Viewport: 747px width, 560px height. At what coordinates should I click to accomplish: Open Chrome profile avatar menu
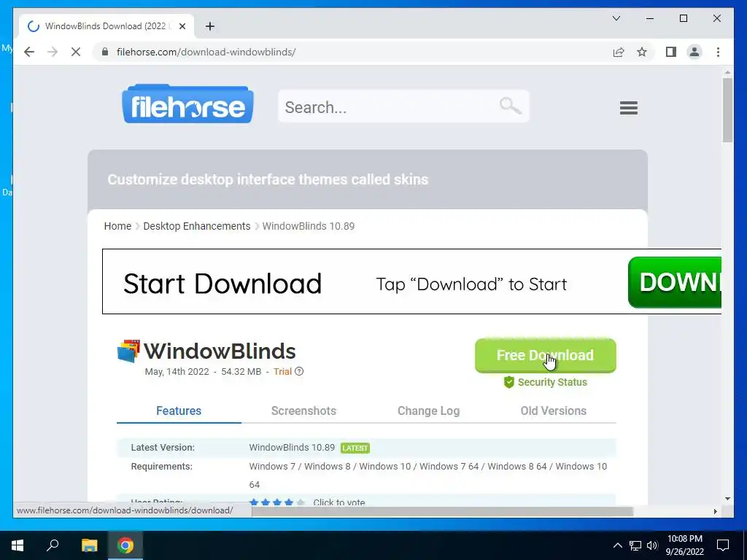[694, 52]
